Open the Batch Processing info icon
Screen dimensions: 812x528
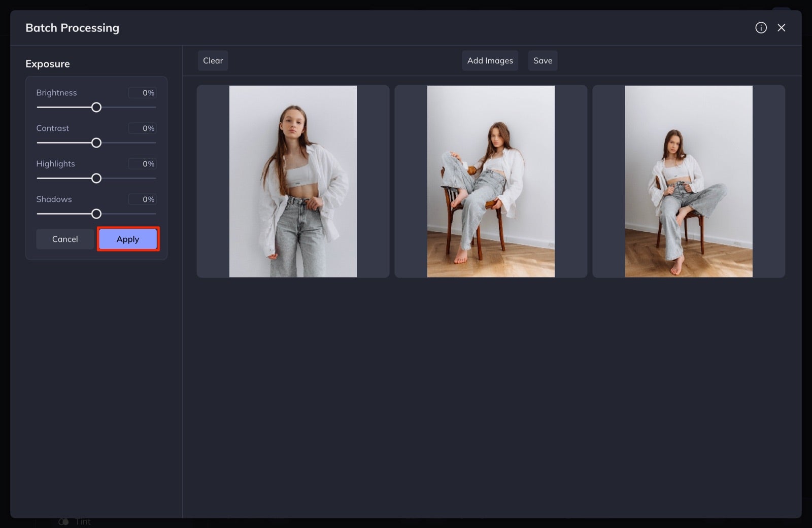[761, 27]
